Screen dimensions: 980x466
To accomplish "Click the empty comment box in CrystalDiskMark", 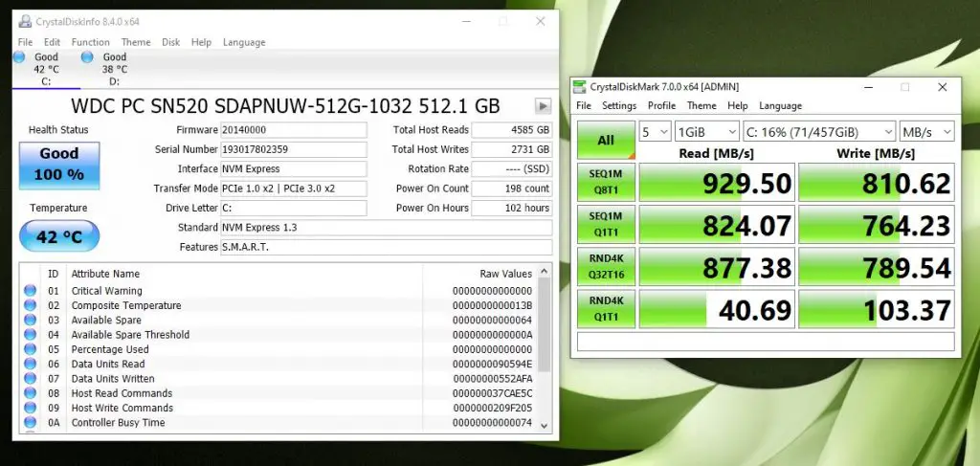I will pos(766,342).
